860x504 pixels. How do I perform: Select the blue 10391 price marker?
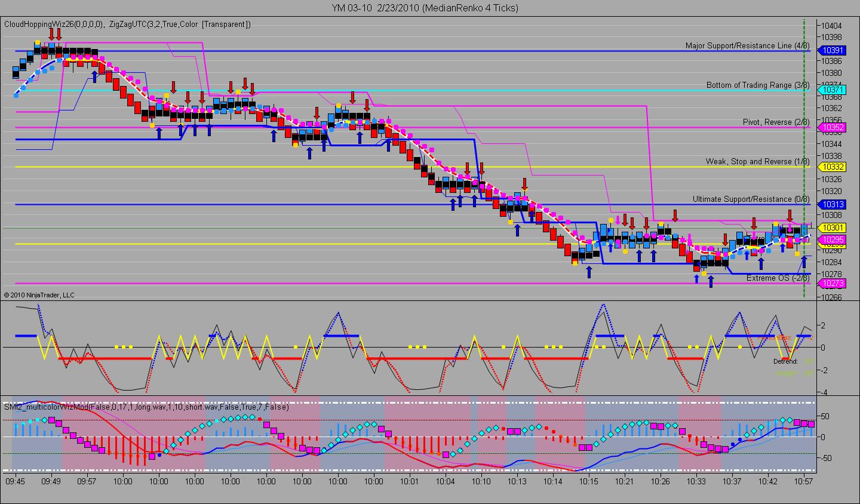point(831,51)
